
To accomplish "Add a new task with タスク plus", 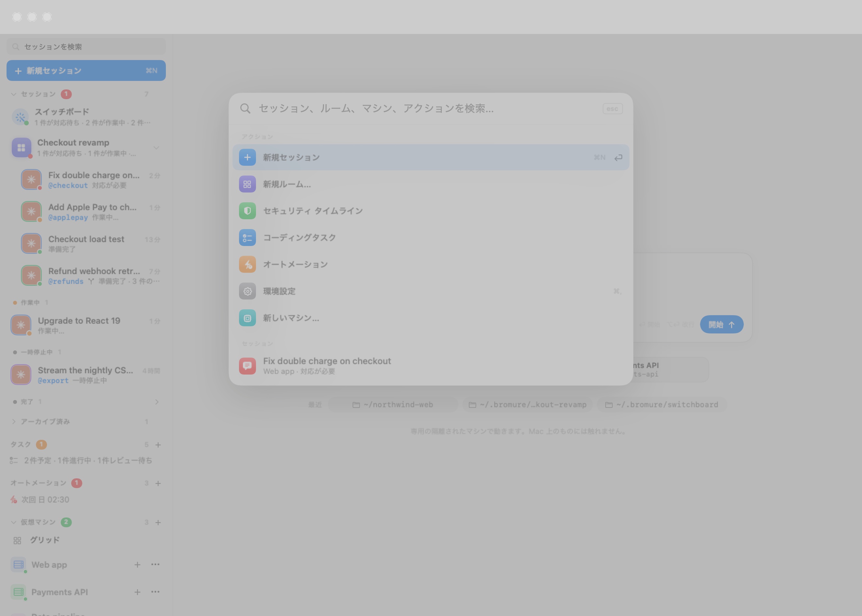I will 158,445.
